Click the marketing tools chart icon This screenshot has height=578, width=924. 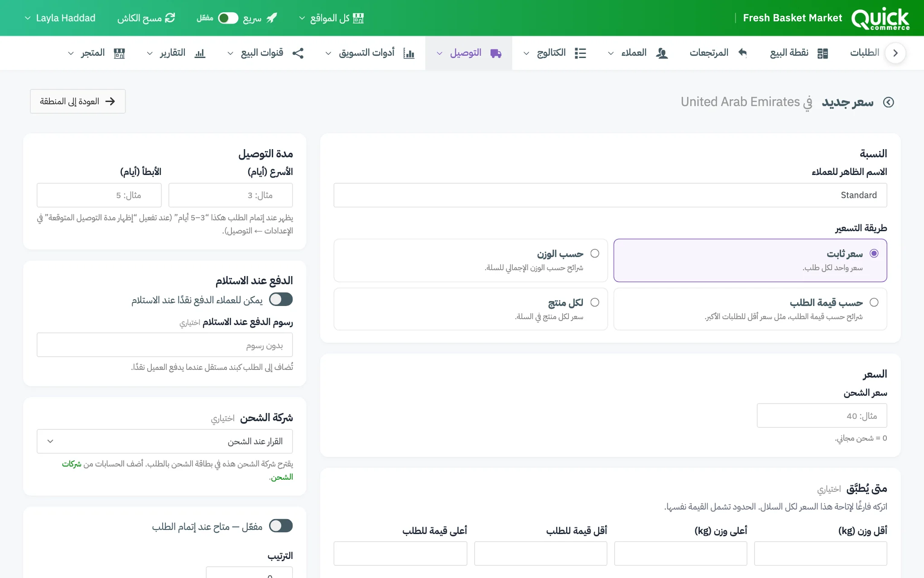[409, 53]
